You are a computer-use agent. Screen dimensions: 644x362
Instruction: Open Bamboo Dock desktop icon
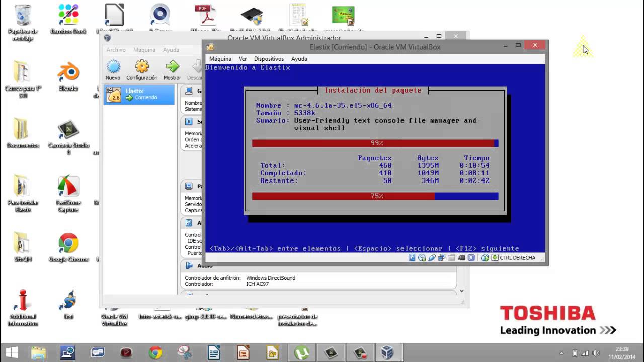click(68, 19)
